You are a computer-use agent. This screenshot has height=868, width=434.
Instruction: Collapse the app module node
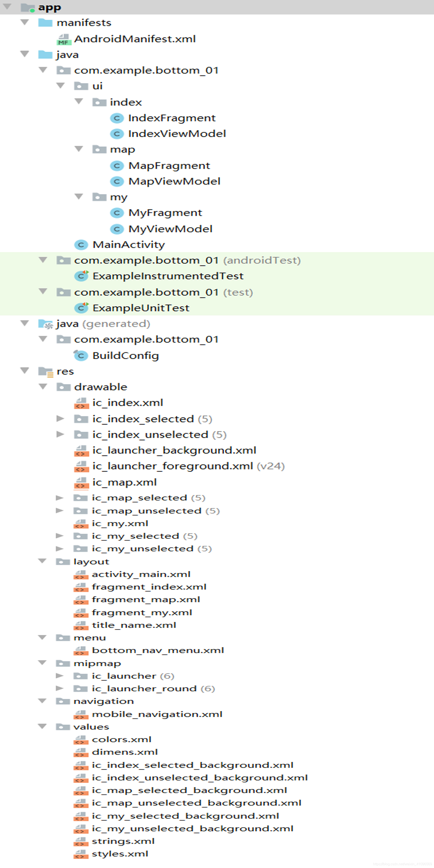[7, 7]
